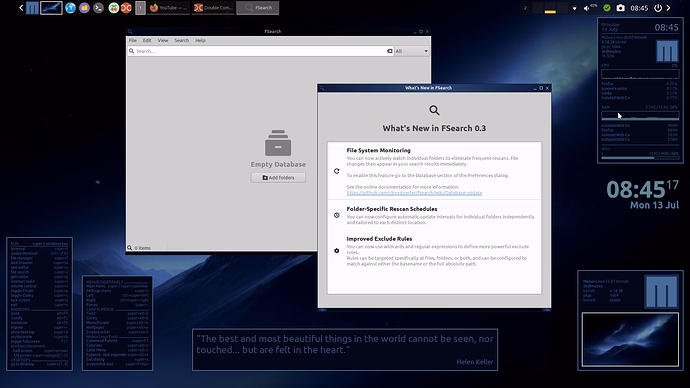The image size is (690, 388).
Task: Expand the All filter dropdown
Action: pos(411,51)
